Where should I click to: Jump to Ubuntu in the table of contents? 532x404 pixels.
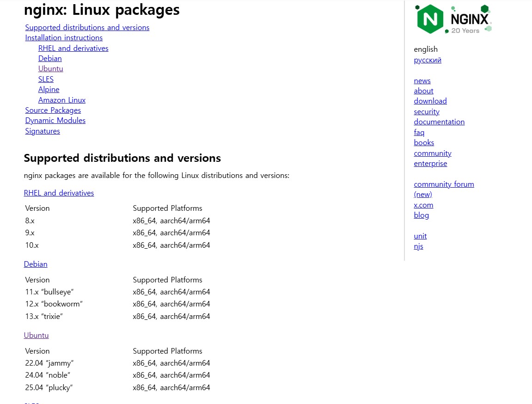point(50,68)
